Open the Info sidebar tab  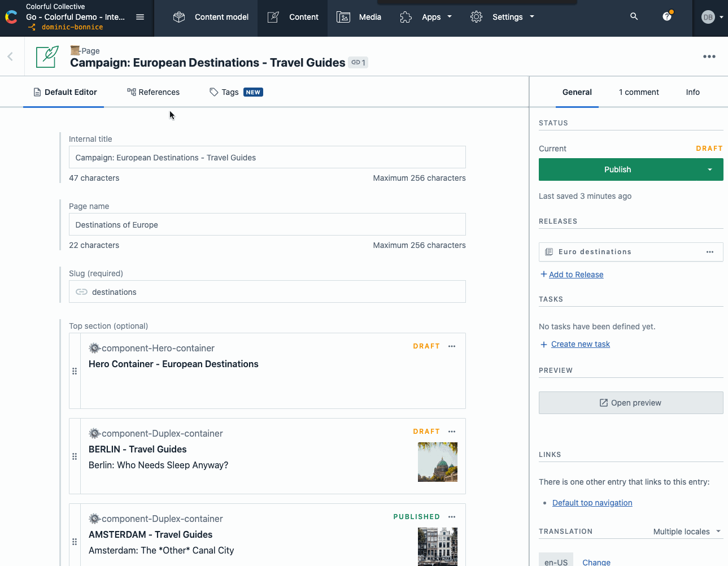(693, 92)
